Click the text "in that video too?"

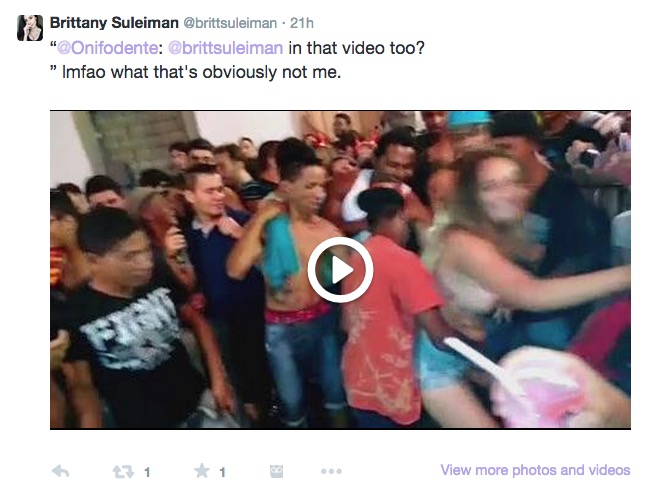[x=358, y=47]
